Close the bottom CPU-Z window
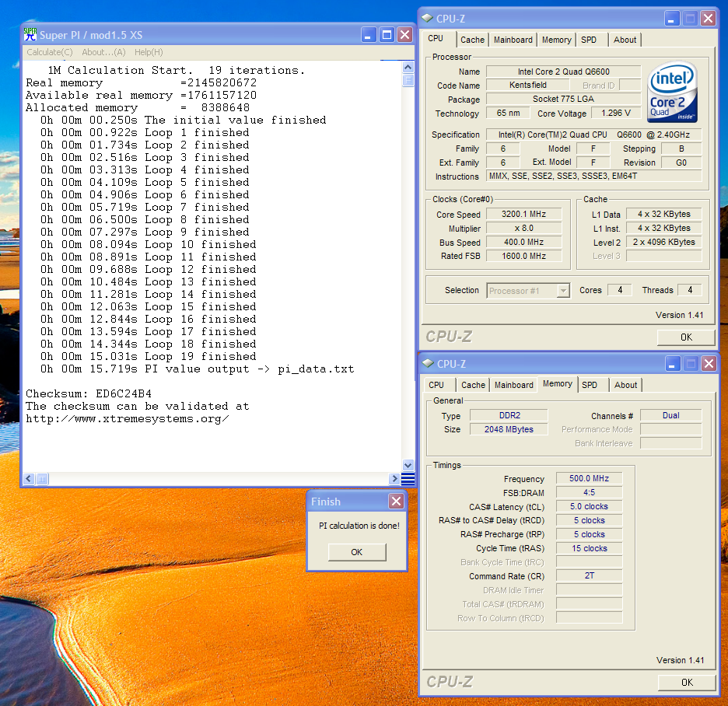The height and width of the screenshot is (706, 728). coord(709,364)
